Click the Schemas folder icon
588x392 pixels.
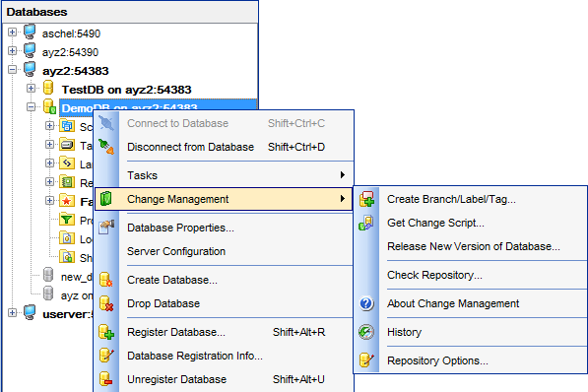click(x=67, y=126)
